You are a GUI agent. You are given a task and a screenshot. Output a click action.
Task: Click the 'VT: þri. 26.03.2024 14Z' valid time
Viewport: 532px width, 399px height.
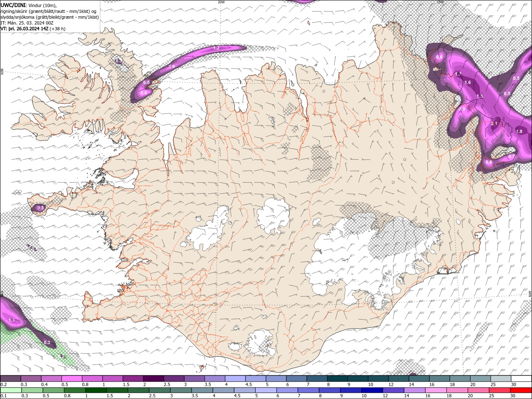(x=25, y=29)
